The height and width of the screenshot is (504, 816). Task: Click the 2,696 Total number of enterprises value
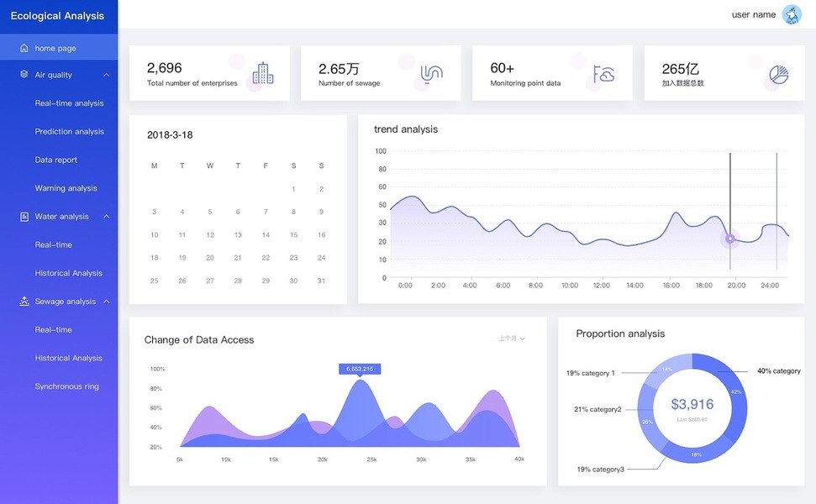165,68
